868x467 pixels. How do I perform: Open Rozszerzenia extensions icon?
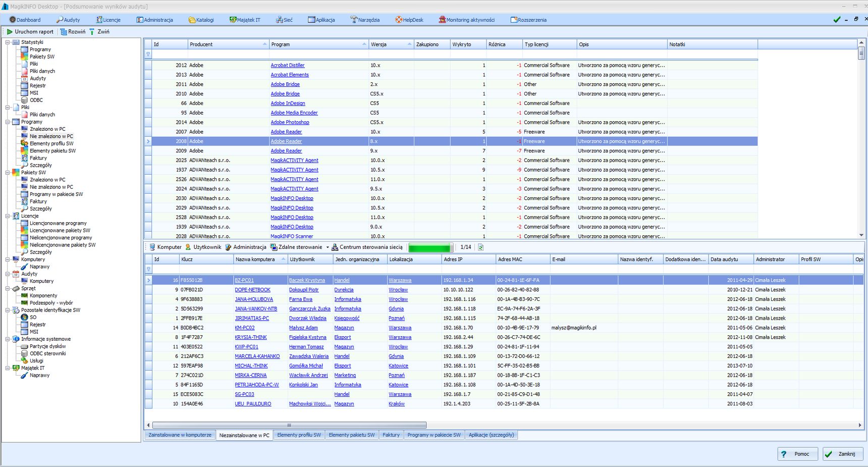tap(514, 20)
